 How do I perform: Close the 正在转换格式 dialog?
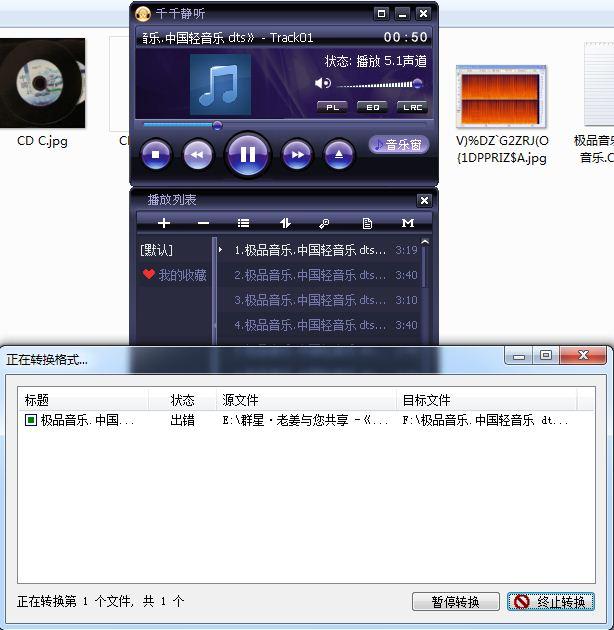click(x=583, y=356)
